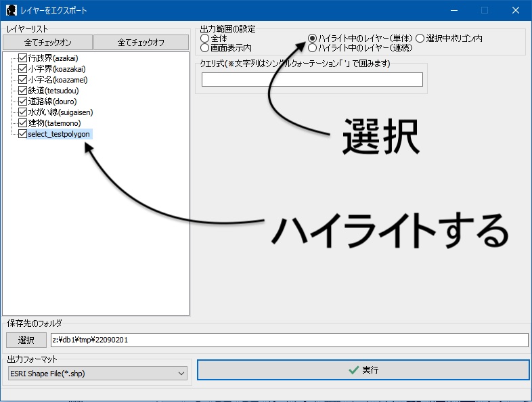Toggle the select_testpolygon checkbox
This screenshot has height=402, width=532.
click(22, 134)
